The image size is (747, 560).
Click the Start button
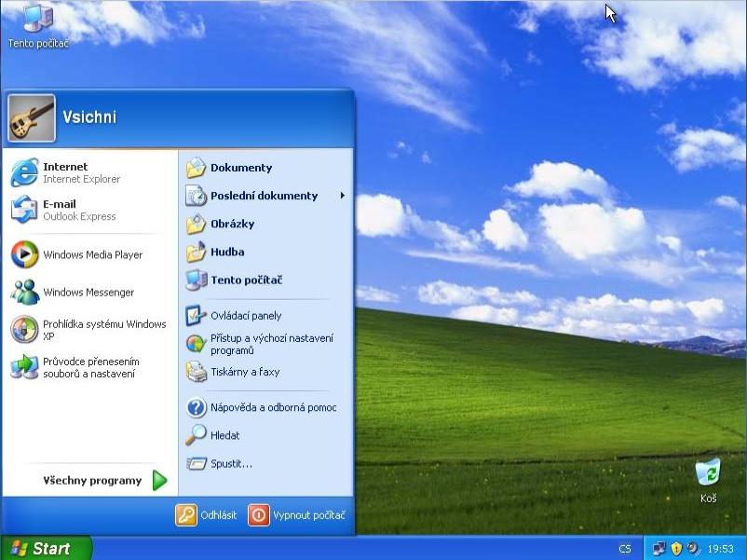[x=46, y=548]
